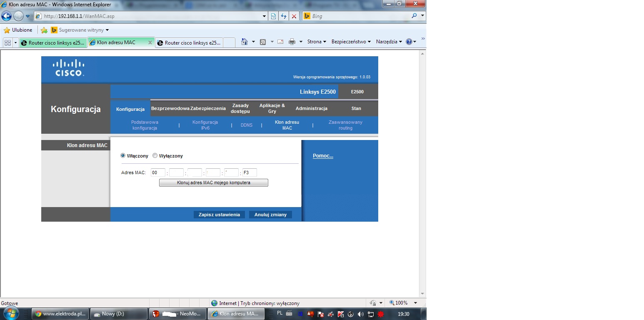Open the Zasady dostępu router tab
Screen dimensions: 644x320
(240, 108)
